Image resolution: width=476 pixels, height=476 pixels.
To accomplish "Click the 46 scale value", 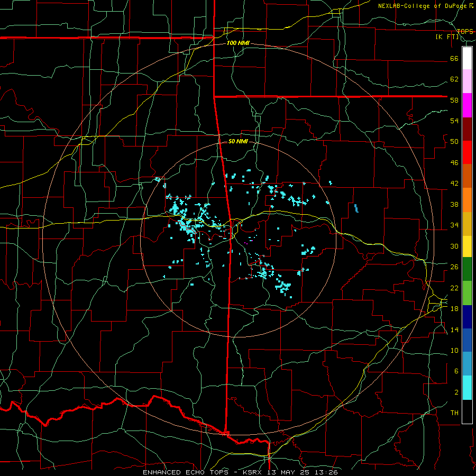I will click(x=454, y=163).
